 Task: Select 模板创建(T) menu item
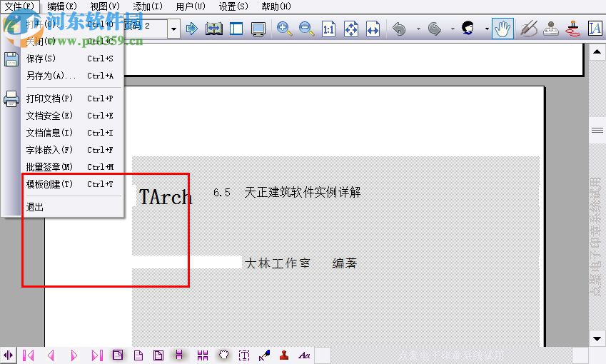72,184
